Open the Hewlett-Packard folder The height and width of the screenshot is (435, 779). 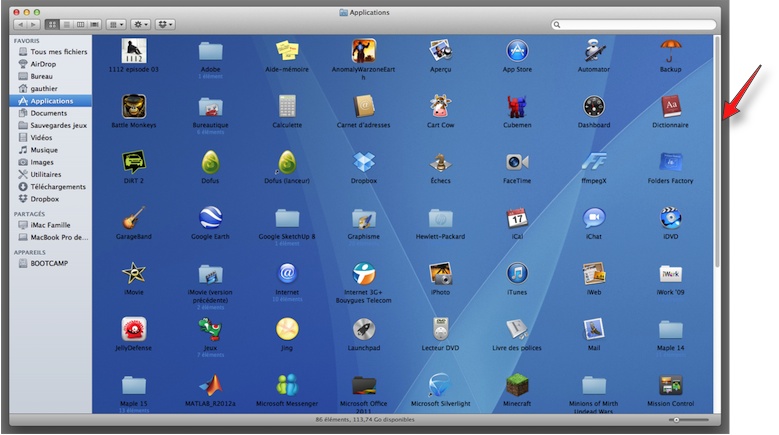tap(441, 218)
